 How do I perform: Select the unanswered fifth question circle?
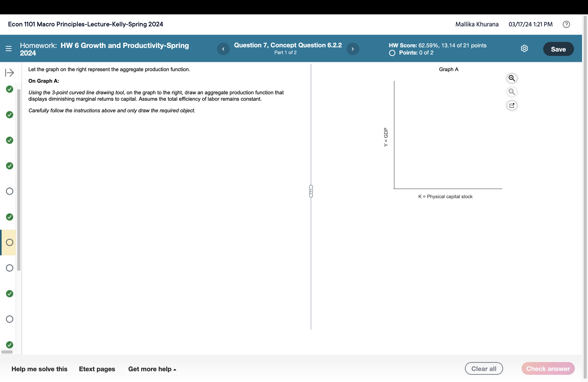9,191
